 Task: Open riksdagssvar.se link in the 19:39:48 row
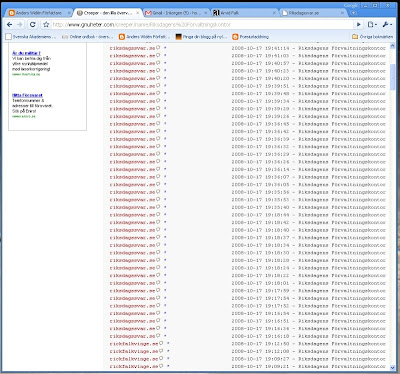(x=133, y=94)
